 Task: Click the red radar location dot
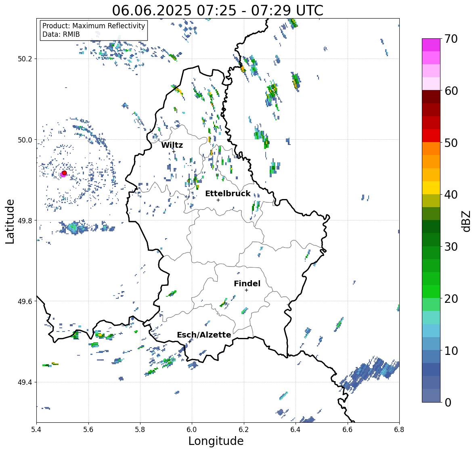click(x=64, y=173)
